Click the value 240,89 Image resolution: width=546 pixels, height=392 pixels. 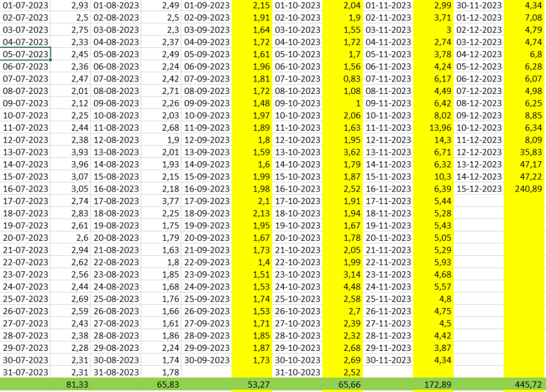(x=528, y=189)
